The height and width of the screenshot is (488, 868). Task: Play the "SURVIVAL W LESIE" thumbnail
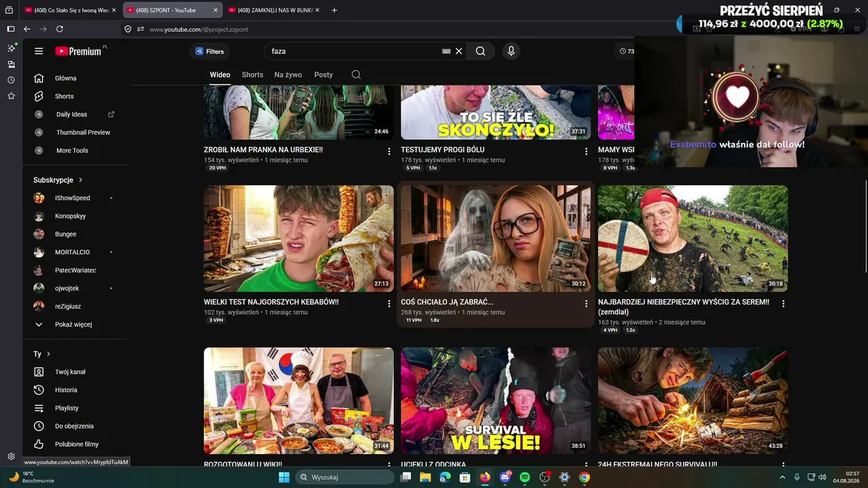[x=496, y=401]
